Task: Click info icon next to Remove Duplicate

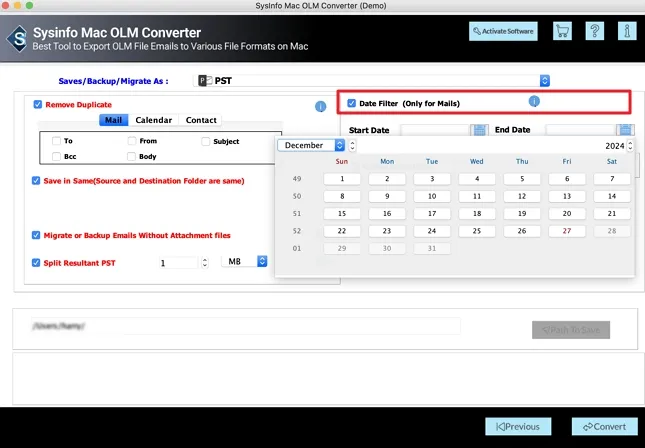Action: (x=320, y=107)
